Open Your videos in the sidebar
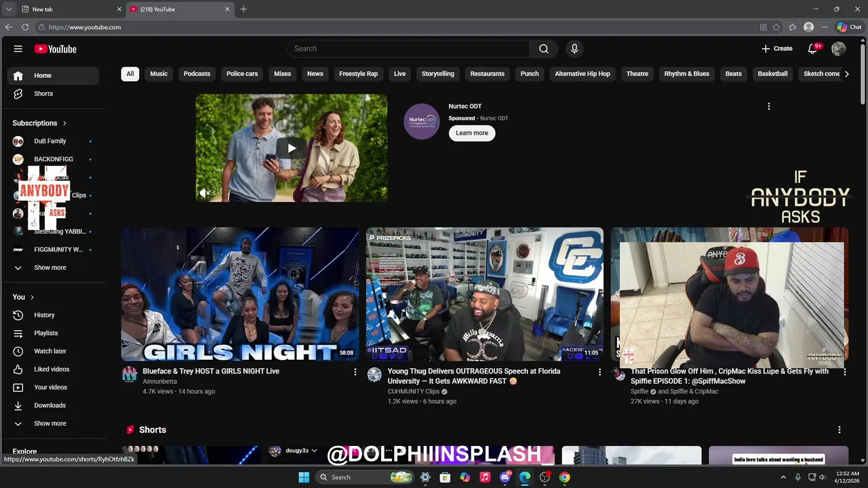This screenshot has height=488, width=868. point(53,388)
